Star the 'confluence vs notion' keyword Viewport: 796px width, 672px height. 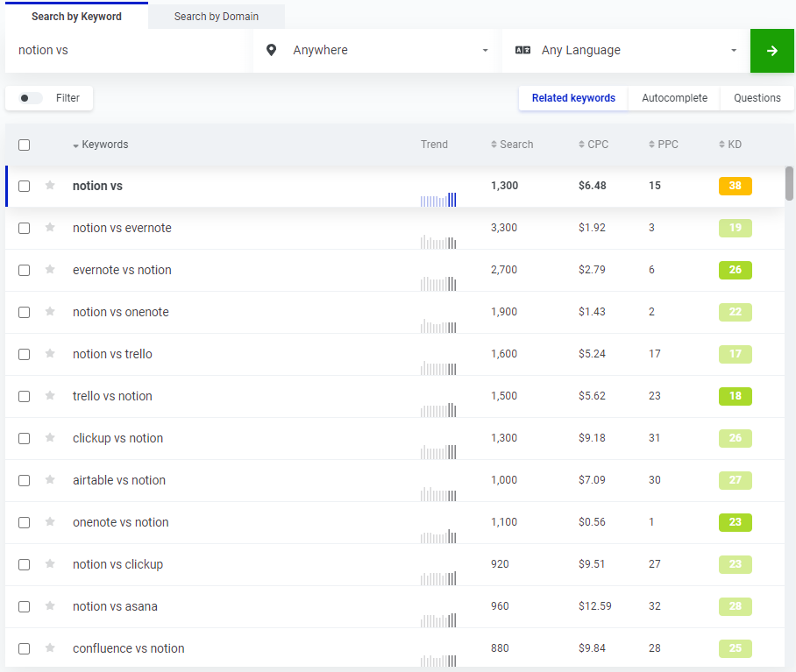[x=50, y=648]
